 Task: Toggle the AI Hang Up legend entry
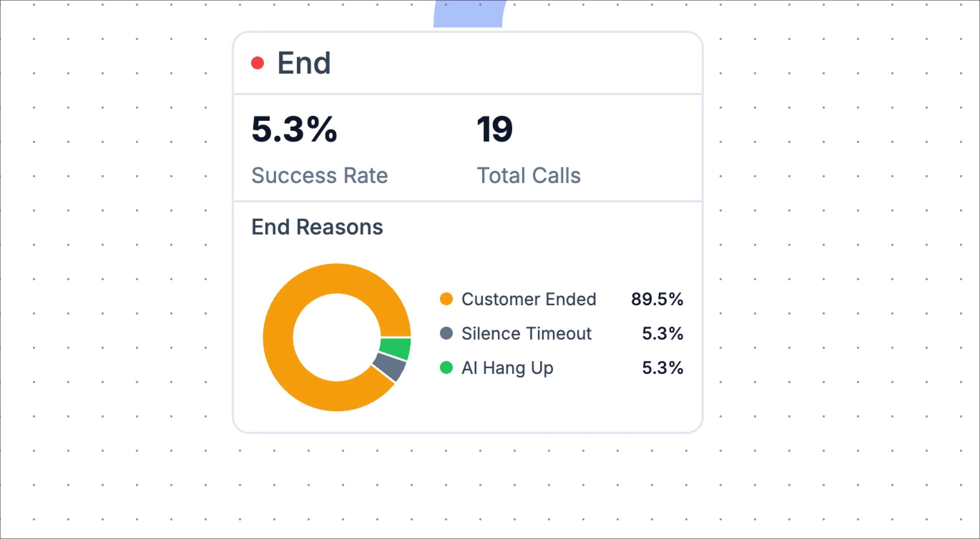pyautogui.click(x=507, y=367)
